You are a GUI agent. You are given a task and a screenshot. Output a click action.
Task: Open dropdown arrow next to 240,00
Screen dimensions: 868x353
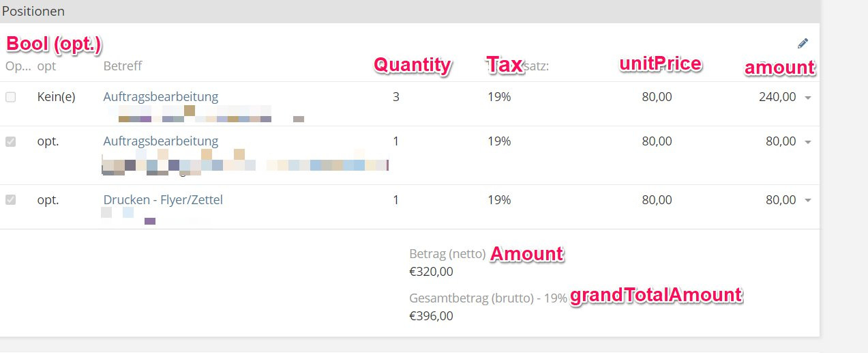click(x=808, y=98)
